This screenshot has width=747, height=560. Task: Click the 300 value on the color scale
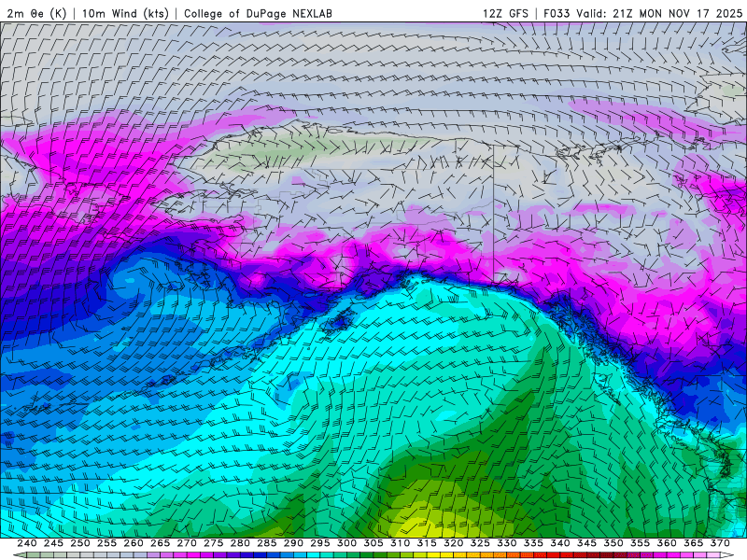pos(346,543)
